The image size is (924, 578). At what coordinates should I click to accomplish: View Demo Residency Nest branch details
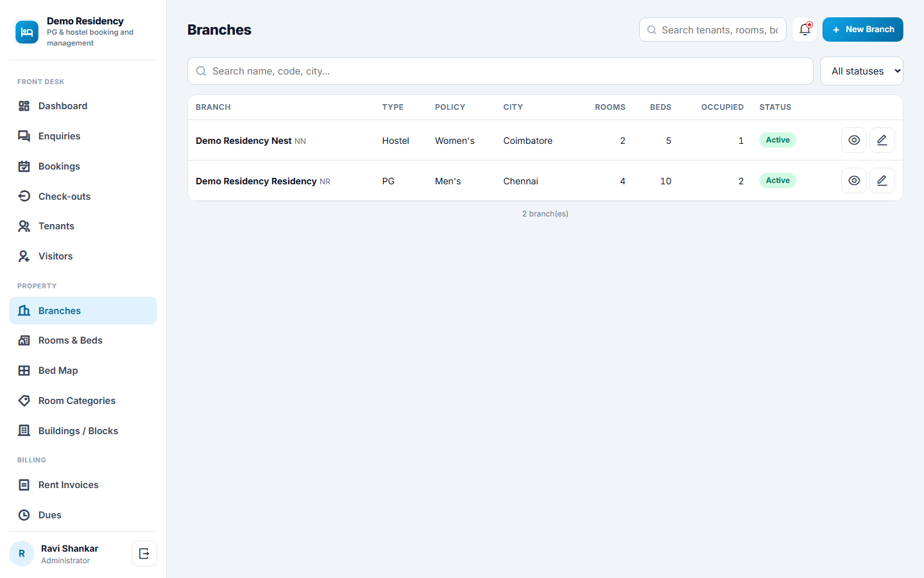(x=854, y=140)
